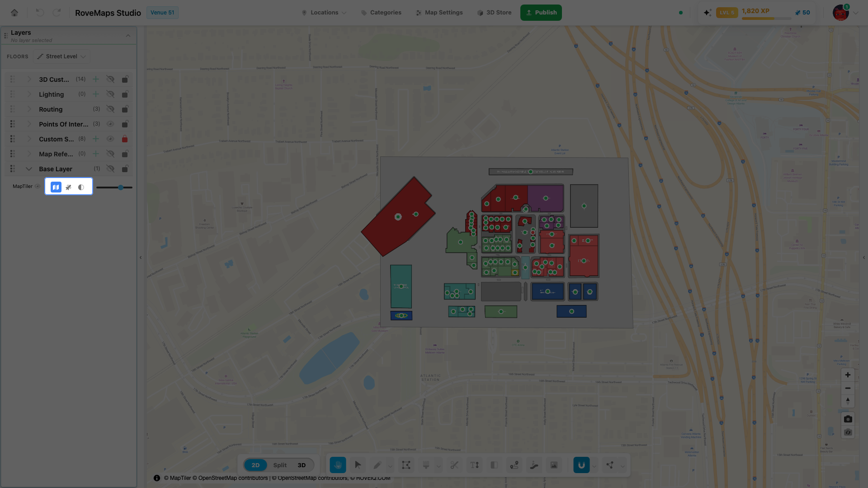Switch to 3D view
The width and height of the screenshot is (868, 488).
click(302, 465)
